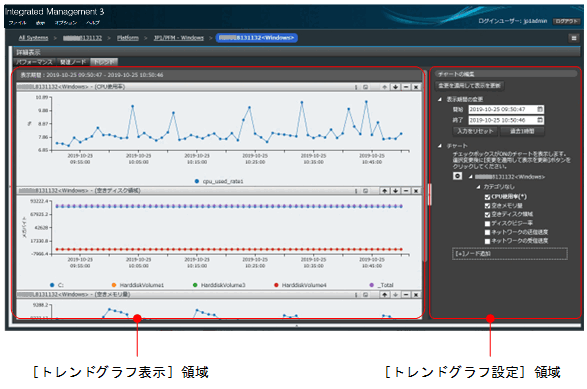Viewport: 587px width, 389px height.
Task: Collapse the 表示期間の変更 section
Action: tap(440, 99)
